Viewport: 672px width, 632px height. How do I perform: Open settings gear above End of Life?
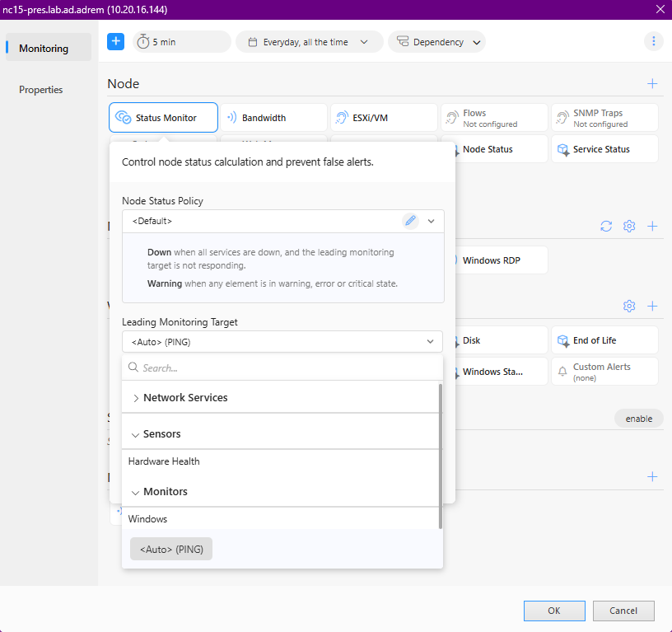coord(628,306)
